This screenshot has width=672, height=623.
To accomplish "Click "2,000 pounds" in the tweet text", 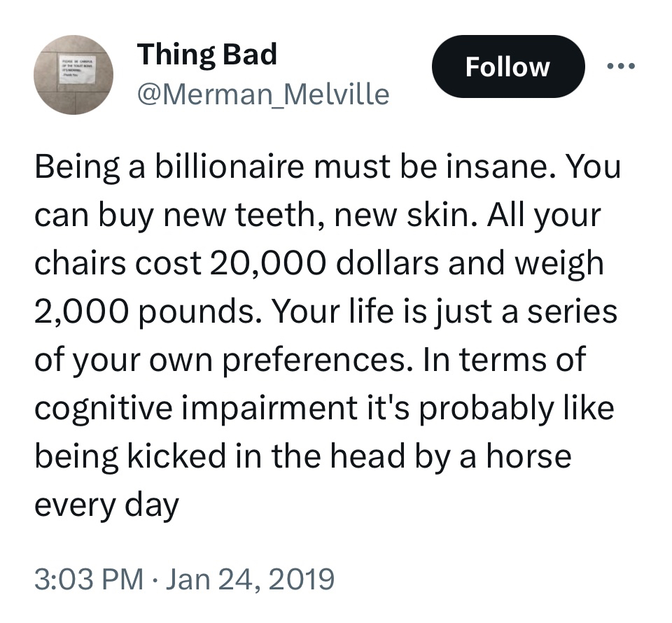I will (146, 309).
